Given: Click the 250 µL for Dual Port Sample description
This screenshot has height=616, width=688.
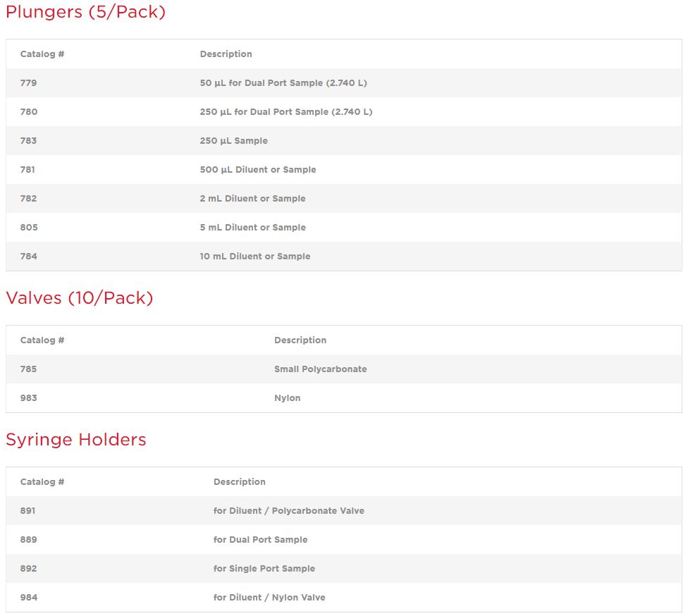Looking at the screenshot, I should 285,112.
